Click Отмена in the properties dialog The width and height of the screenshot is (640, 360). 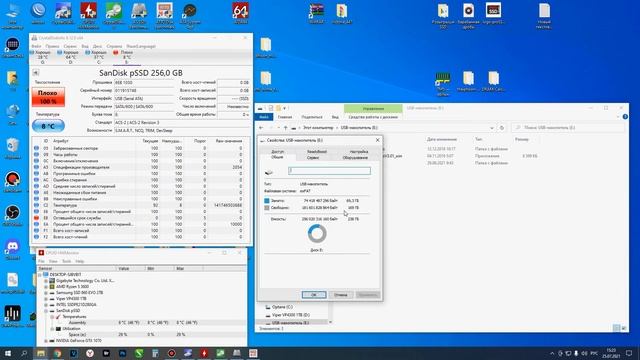[x=340, y=295]
